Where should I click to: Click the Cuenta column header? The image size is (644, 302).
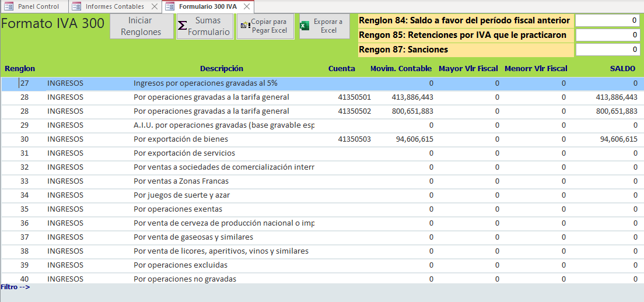(x=342, y=69)
